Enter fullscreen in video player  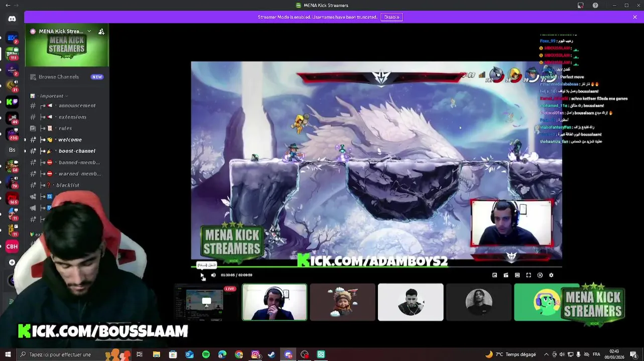(x=529, y=275)
